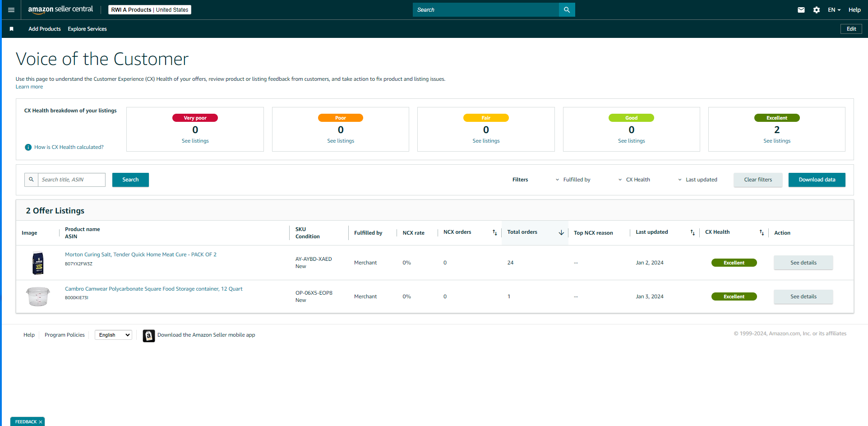This screenshot has width=868, height=426.
Task: See listings under Poor
Action: point(341,141)
